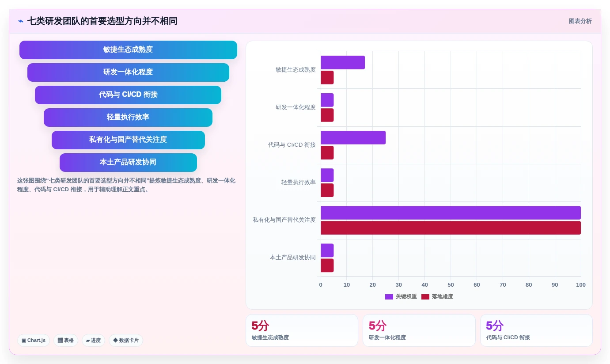Click the purple 本土产品研发协同 chart bar
Image resolution: width=610 pixels, height=364 pixels.
pos(327,250)
